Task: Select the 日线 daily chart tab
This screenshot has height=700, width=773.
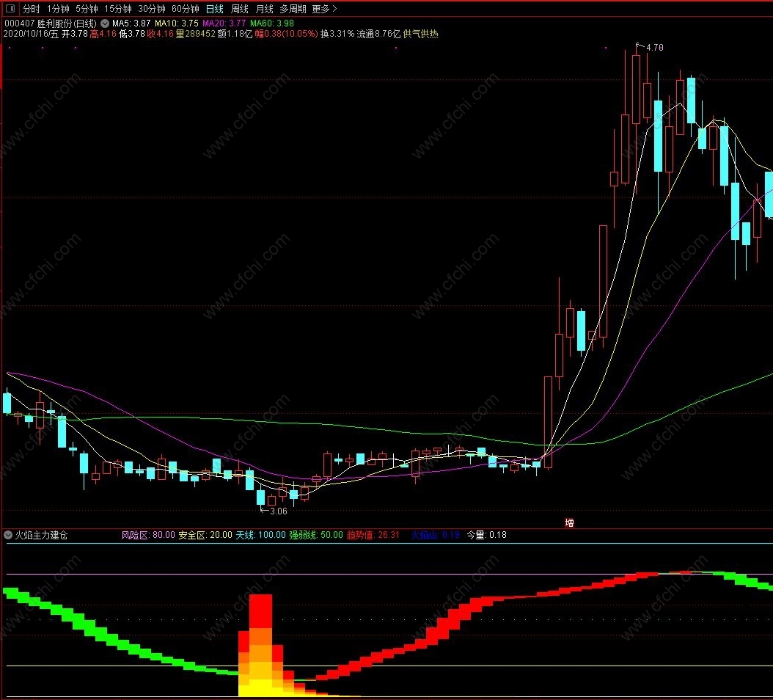Action: [x=214, y=9]
